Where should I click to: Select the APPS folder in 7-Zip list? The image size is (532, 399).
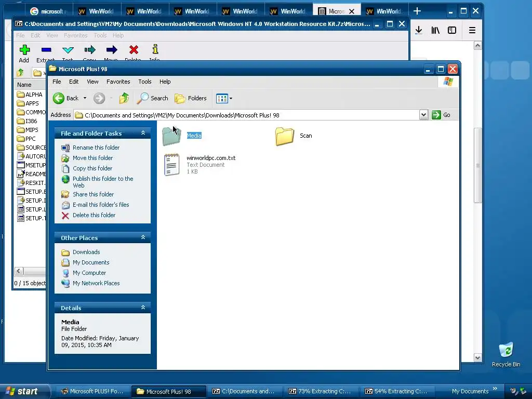point(28,103)
